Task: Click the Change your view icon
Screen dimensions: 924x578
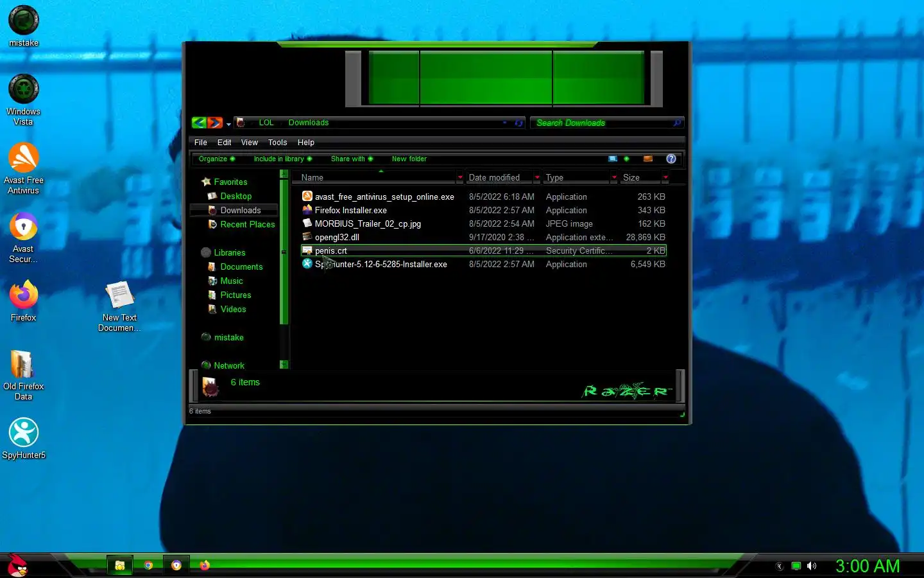Action: 613,159
